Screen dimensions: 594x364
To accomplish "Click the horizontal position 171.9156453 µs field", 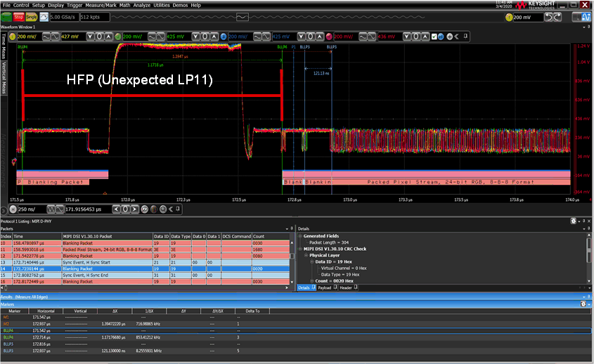I will pyautogui.click(x=83, y=209).
